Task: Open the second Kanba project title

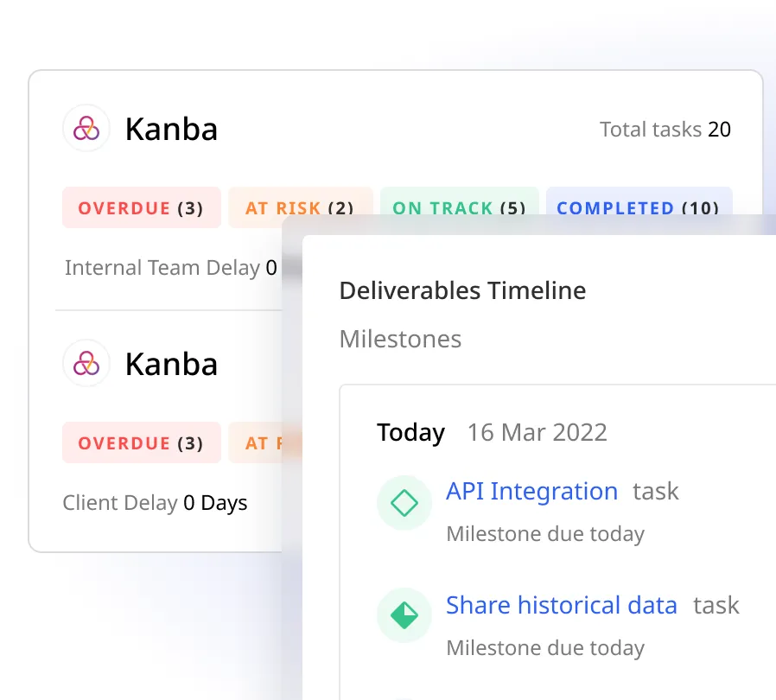Action: [x=171, y=364]
